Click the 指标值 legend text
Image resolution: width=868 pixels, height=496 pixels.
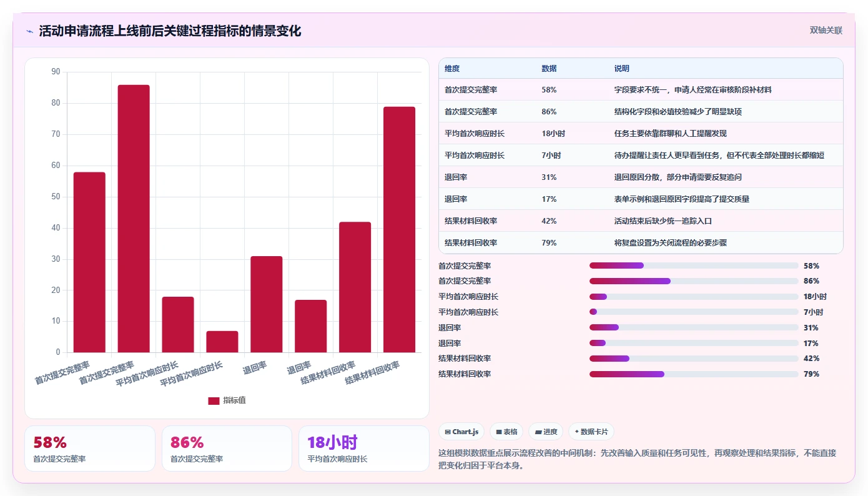(x=235, y=400)
